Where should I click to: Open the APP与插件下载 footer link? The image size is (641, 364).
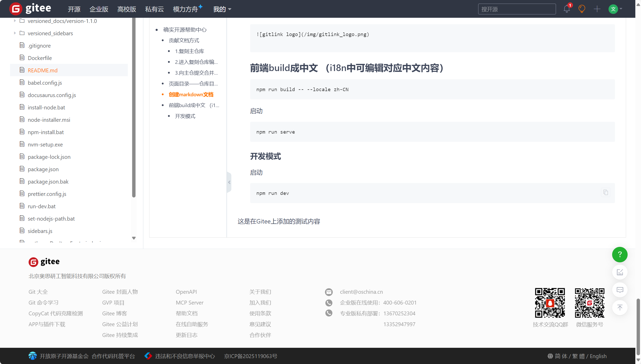47,324
